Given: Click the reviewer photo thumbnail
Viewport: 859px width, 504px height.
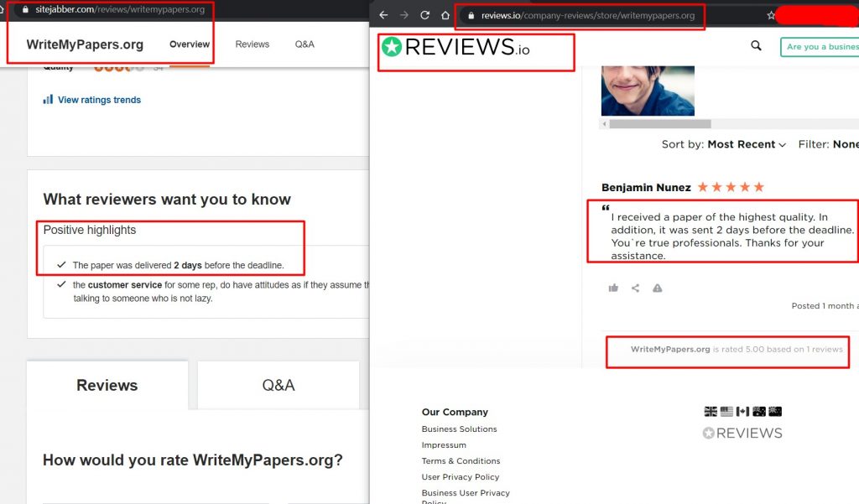Looking at the screenshot, I should coord(648,91).
